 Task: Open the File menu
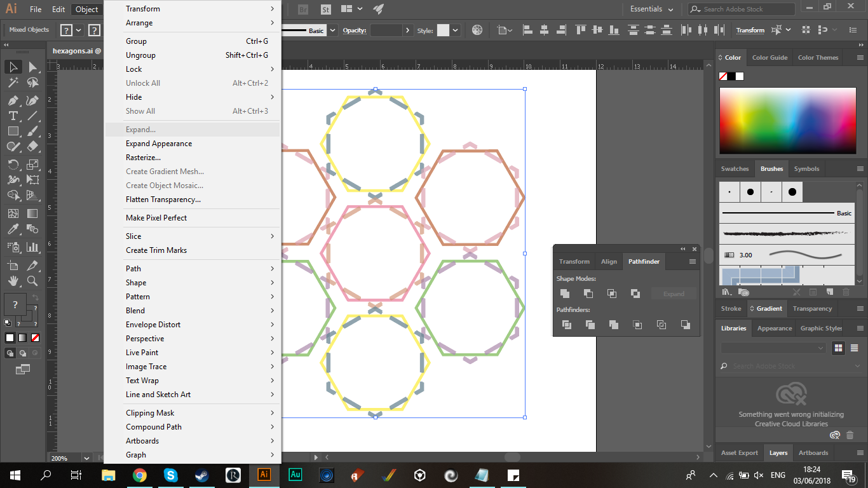pos(36,9)
